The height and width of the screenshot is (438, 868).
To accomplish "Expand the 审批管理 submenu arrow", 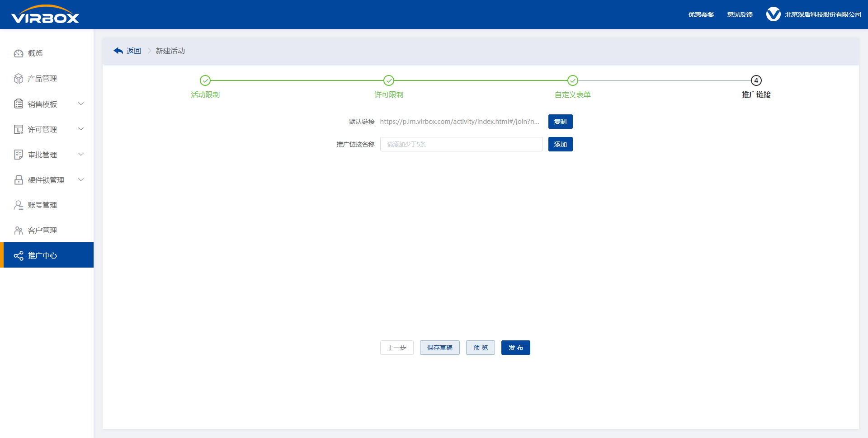I will [x=81, y=155].
